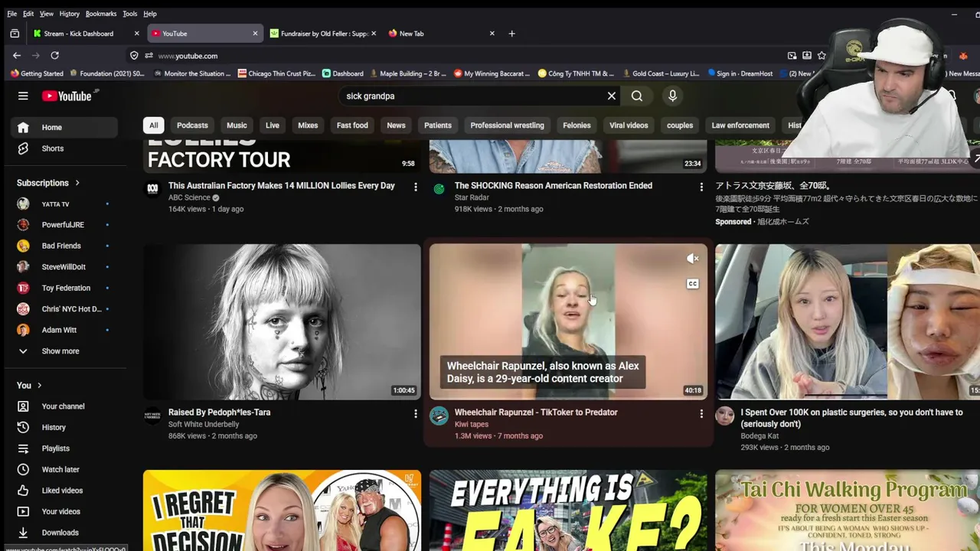Open options menu for Wheelchair Rapunzel video
Viewport: 980px width, 551px height.
pyautogui.click(x=701, y=413)
